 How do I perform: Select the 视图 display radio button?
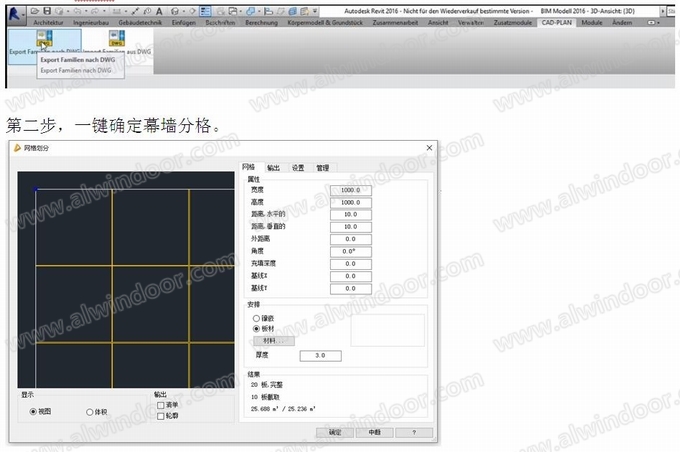pyautogui.click(x=34, y=411)
